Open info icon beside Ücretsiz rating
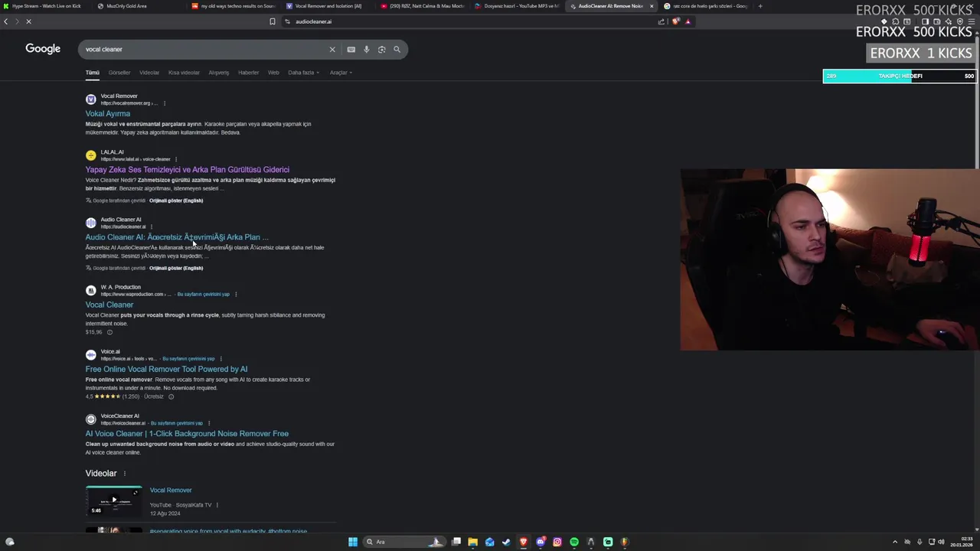The height and width of the screenshot is (551, 980). (171, 396)
